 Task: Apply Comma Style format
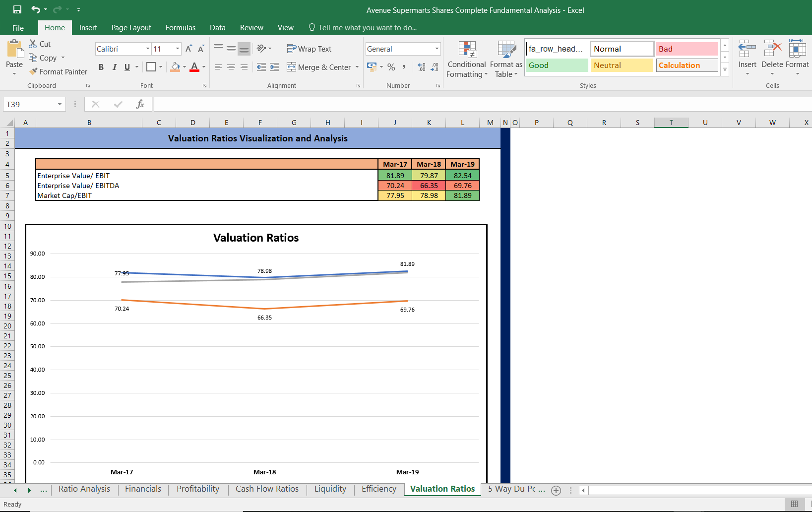click(404, 67)
